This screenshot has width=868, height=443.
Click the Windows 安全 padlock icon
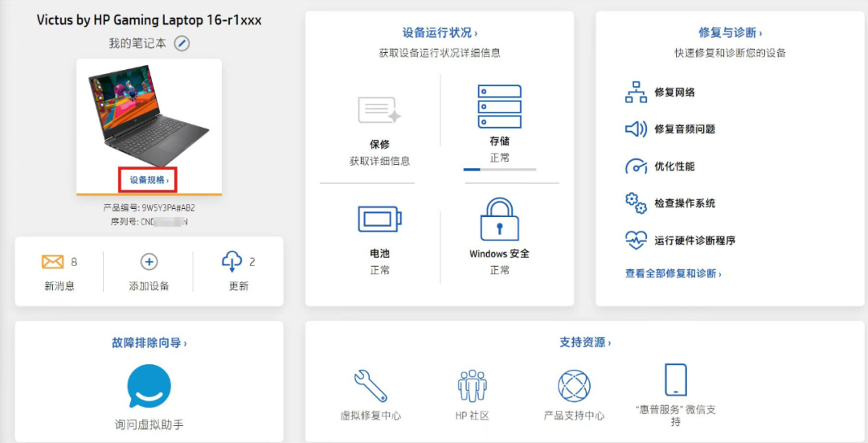pyautogui.click(x=499, y=219)
